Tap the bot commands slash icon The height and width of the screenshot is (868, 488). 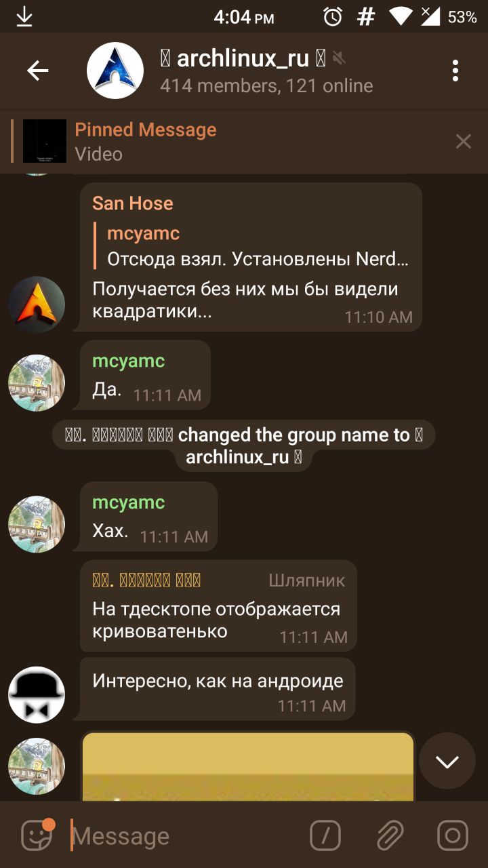pyautogui.click(x=325, y=835)
